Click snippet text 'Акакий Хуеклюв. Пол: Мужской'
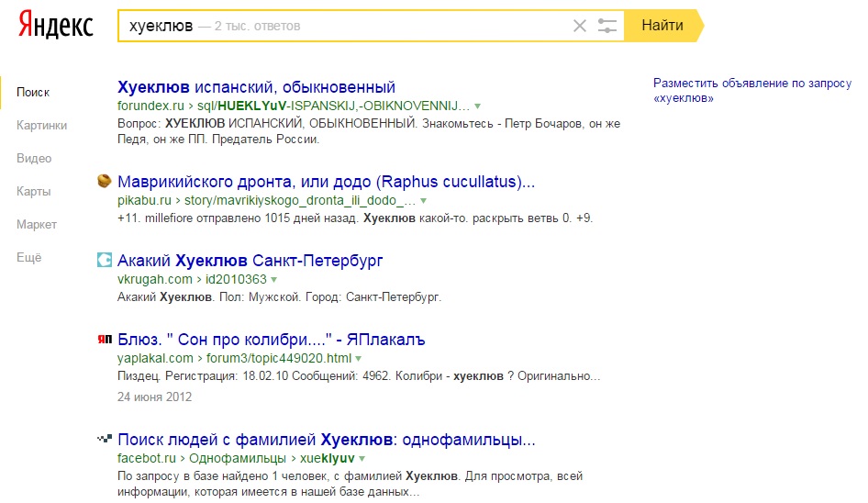Viewport: 868px width, 503px height. click(279, 296)
